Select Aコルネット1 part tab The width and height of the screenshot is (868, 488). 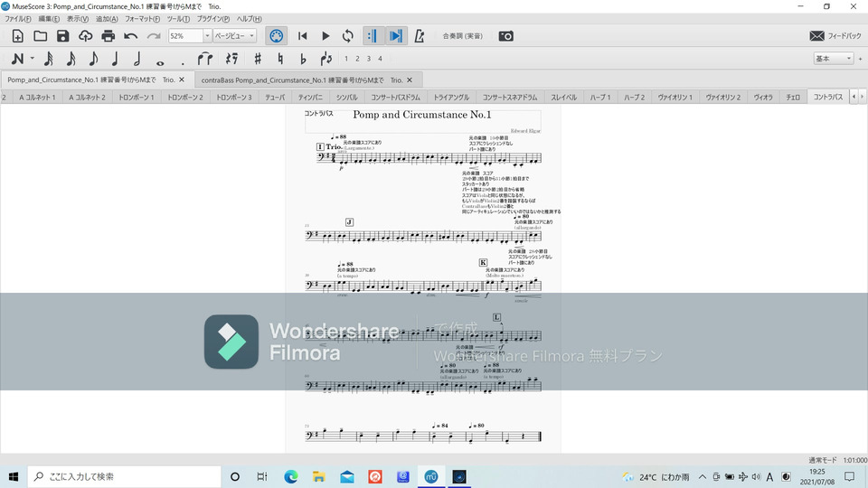pyautogui.click(x=37, y=97)
